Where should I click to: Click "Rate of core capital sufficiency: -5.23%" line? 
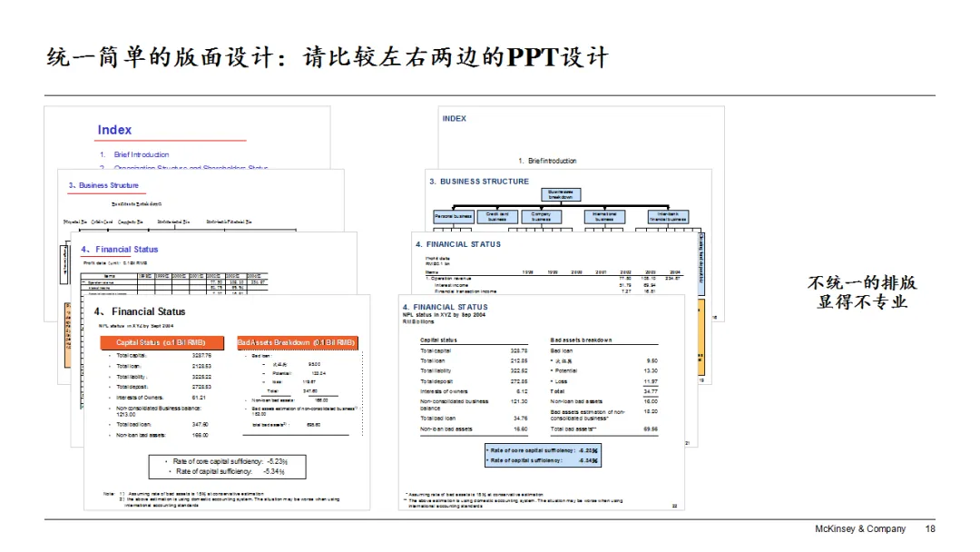click(230, 461)
